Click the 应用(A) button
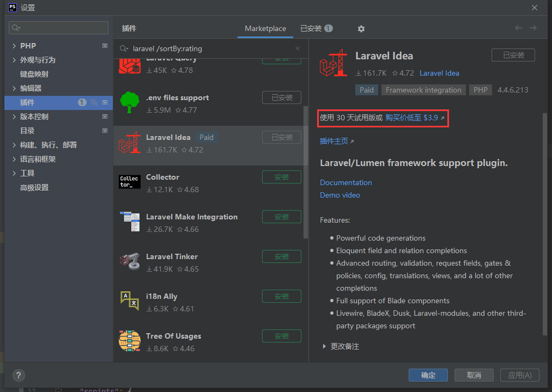 tap(520, 375)
